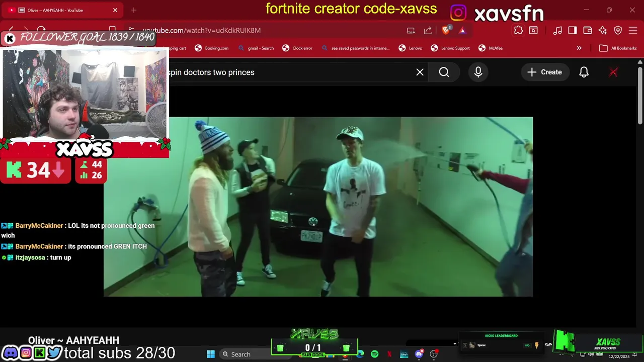Start YouTube voice search with microphone

point(478,72)
